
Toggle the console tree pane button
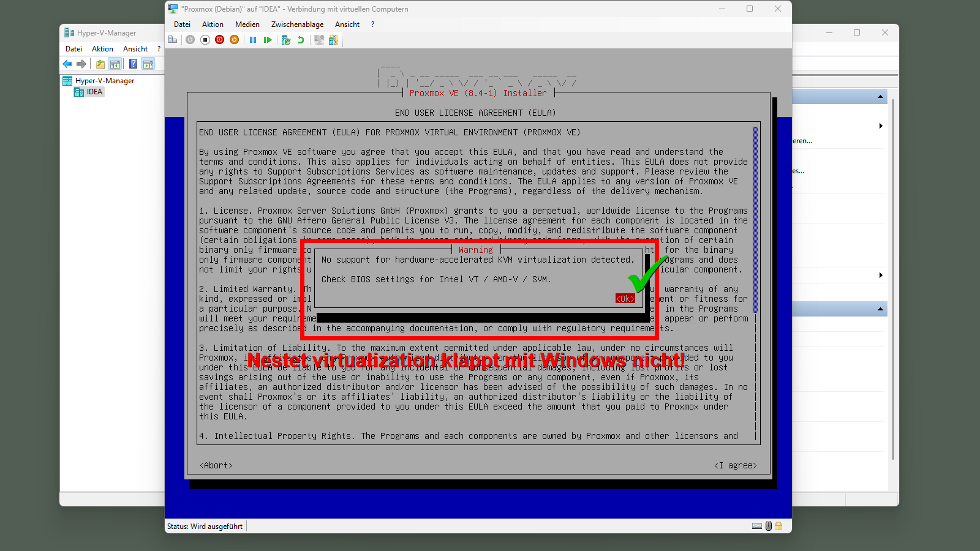click(115, 64)
